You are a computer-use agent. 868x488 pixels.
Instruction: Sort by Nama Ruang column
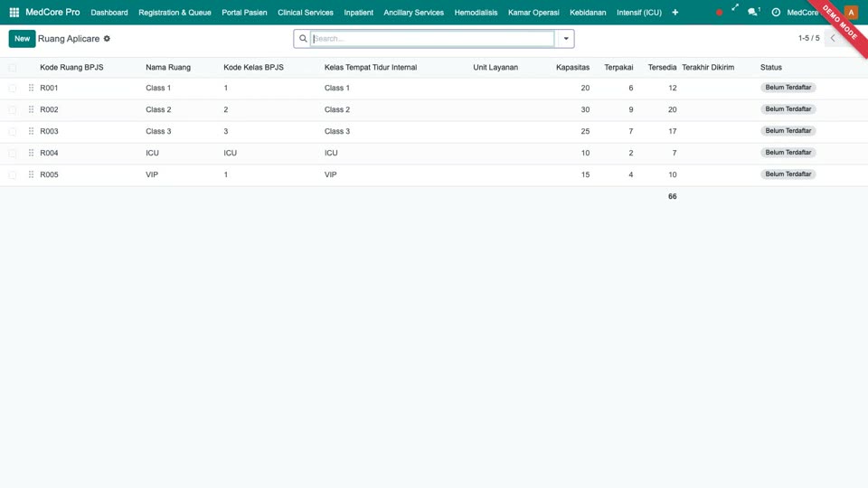pyautogui.click(x=168, y=68)
